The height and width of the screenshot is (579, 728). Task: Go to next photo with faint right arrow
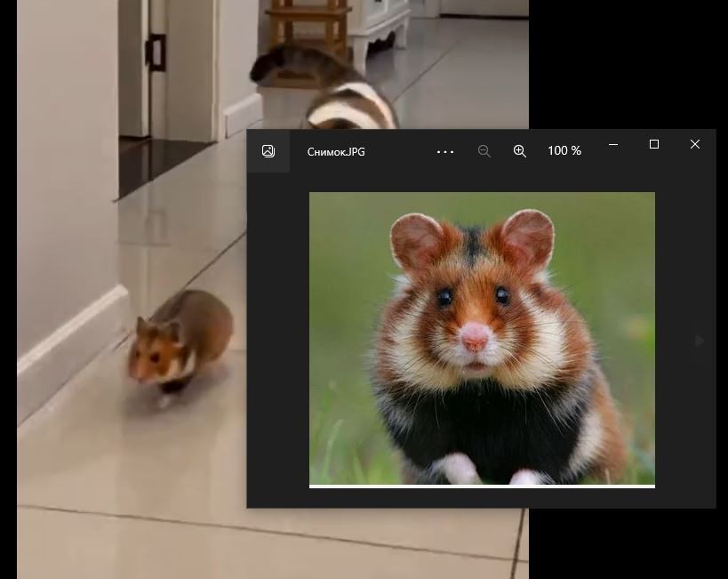pyautogui.click(x=700, y=341)
